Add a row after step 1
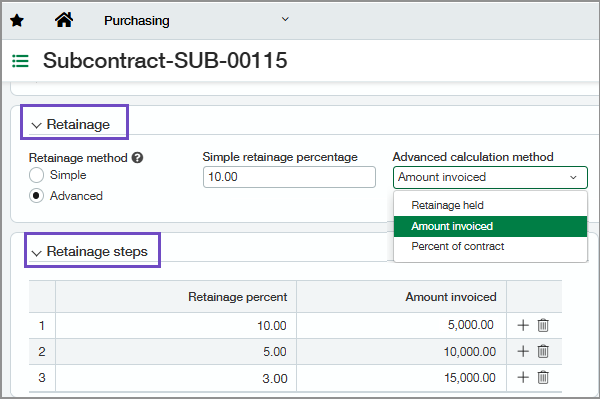Screen dimensions: 600x399 523,325
